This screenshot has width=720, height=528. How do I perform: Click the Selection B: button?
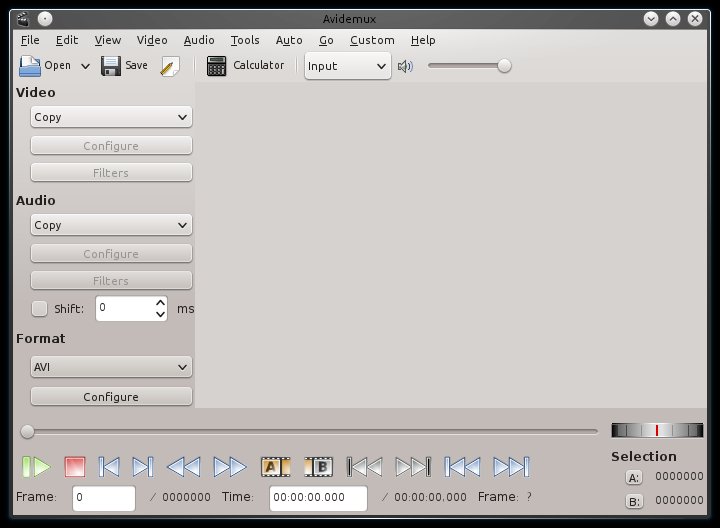pyautogui.click(x=634, y=501)
